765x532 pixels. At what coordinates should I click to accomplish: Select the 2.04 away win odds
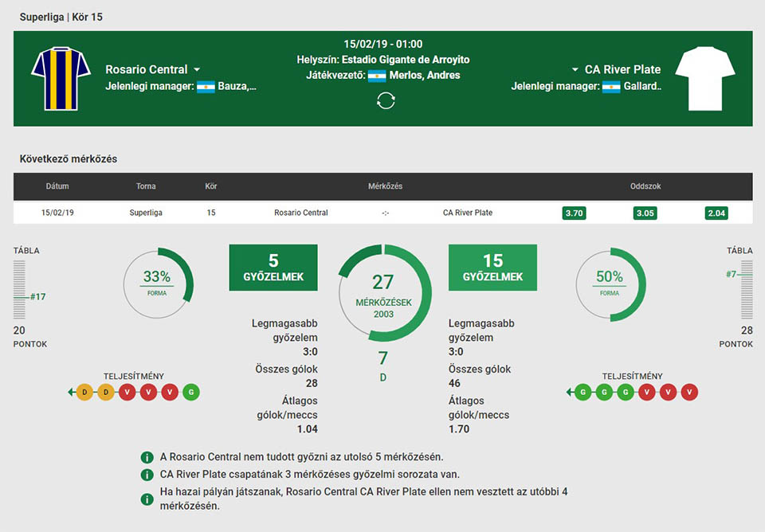coord(716,213)
